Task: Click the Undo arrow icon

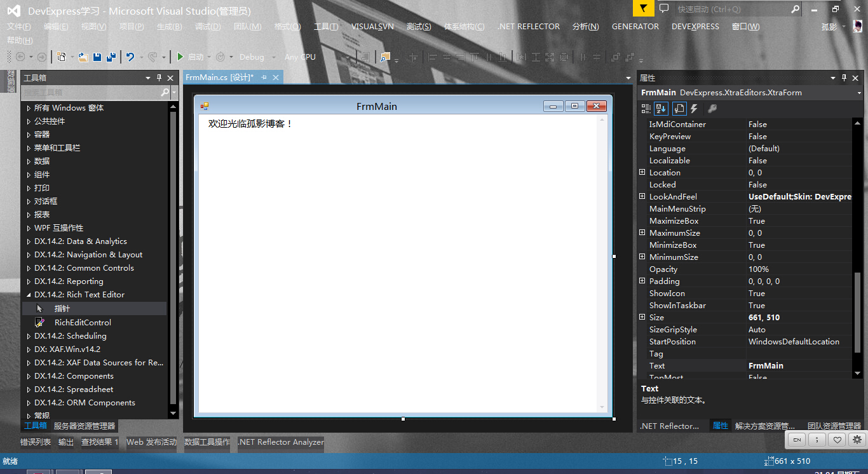Action: (130, 57)
